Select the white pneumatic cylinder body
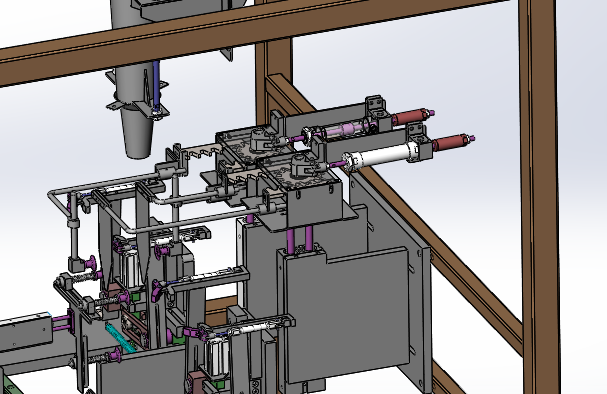This screenshot has height=394, width=607. 381,156
